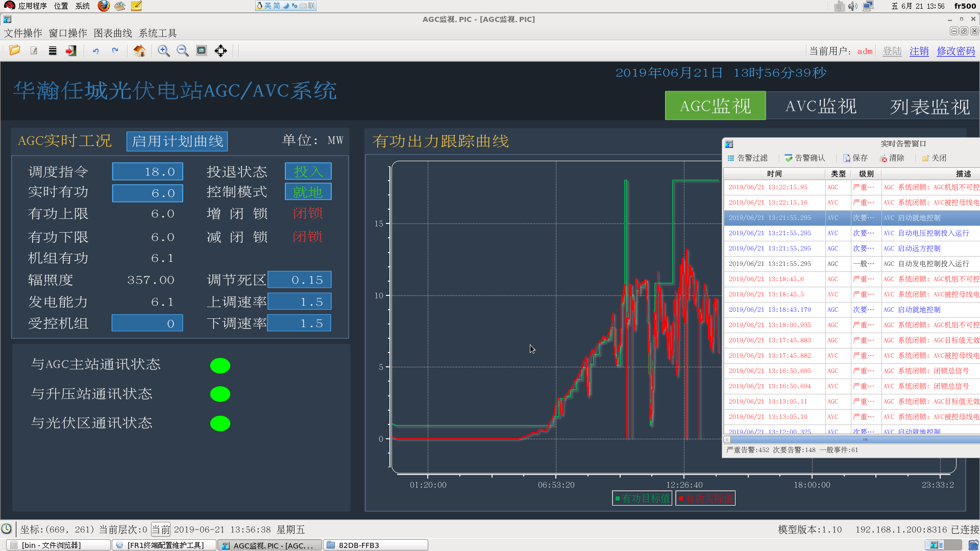The width and height of the screenshot is (980, 551).
Task: Click the fit-to-screen toolbar icon
Action: (x=202, y=51)
